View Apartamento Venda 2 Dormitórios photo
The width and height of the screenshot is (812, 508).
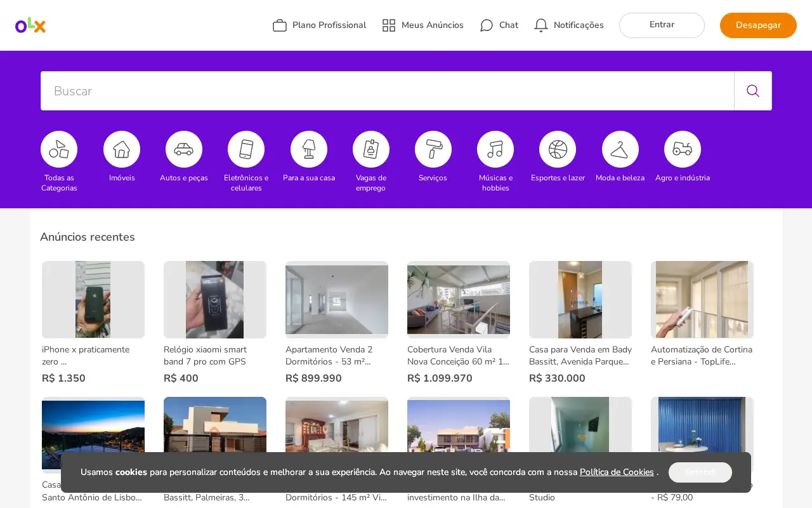337,300
